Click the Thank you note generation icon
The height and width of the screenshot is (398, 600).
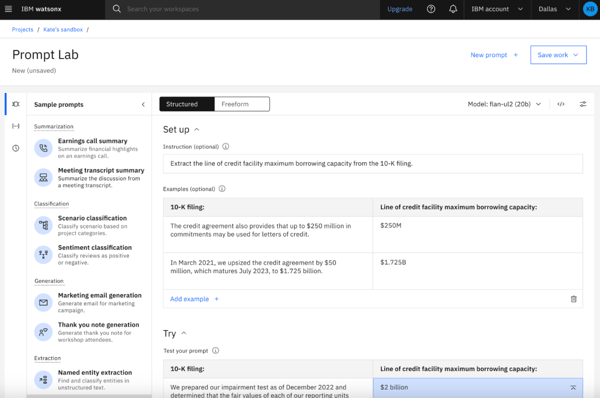point(43,332)
